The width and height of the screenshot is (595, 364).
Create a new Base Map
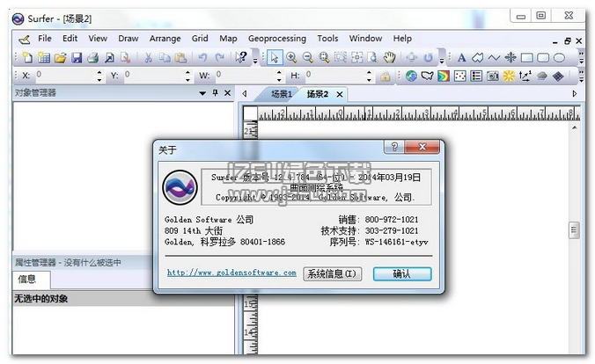pyautogui.click(x=427, y=76)
